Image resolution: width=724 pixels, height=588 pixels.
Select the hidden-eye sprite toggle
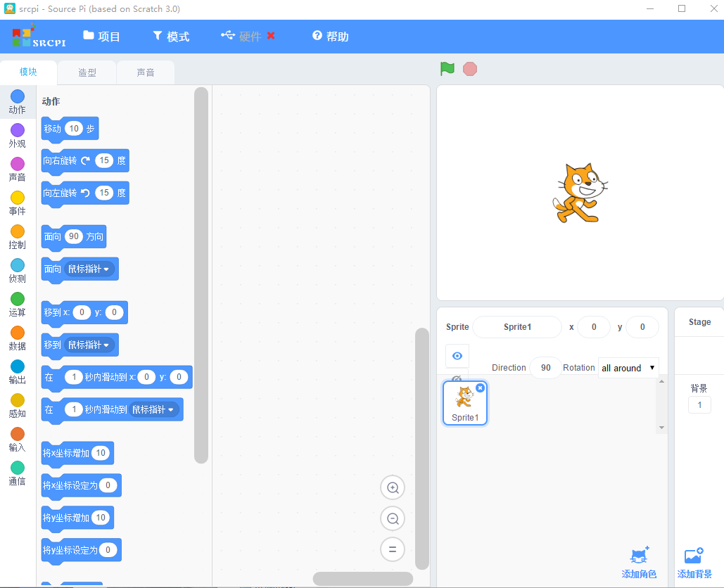(x=457, y=378)
